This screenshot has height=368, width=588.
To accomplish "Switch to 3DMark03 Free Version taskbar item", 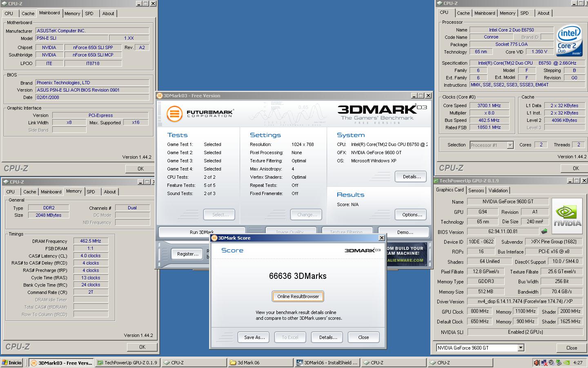I will (62, 363).
